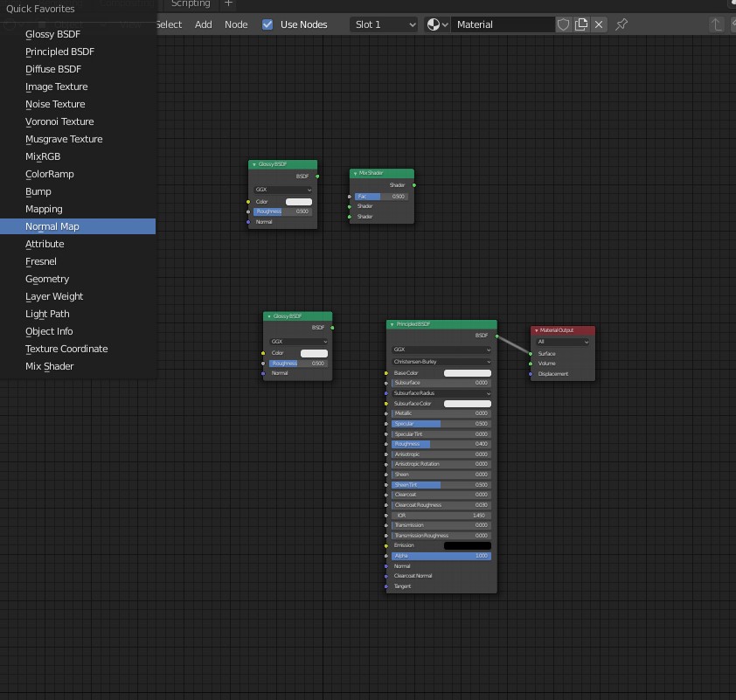This screenshot has width=736, height=700.
Task: Click the Base Color swatch on Principled BSDF
Action: (x=468, y=373)
